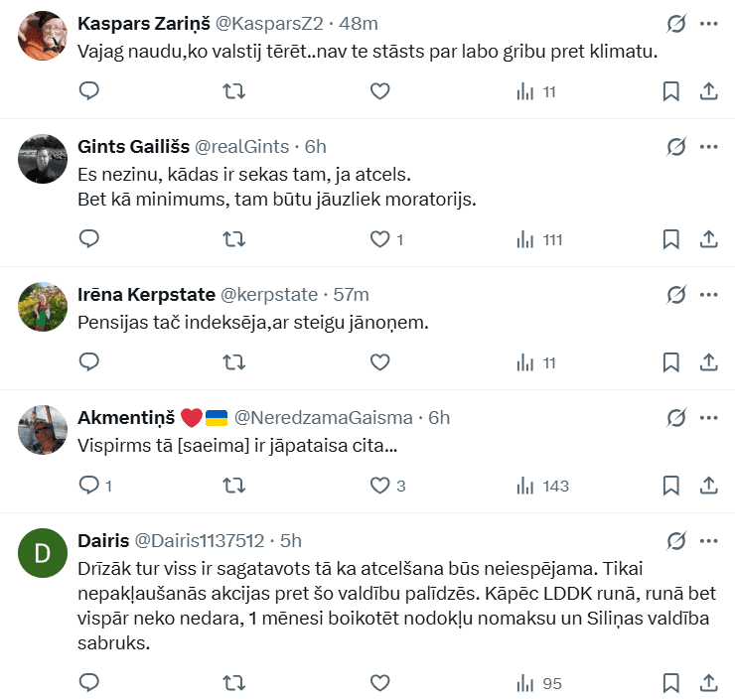Like Irēna Kerpstate's tweet
735x700 pixels.
point(378,362)
